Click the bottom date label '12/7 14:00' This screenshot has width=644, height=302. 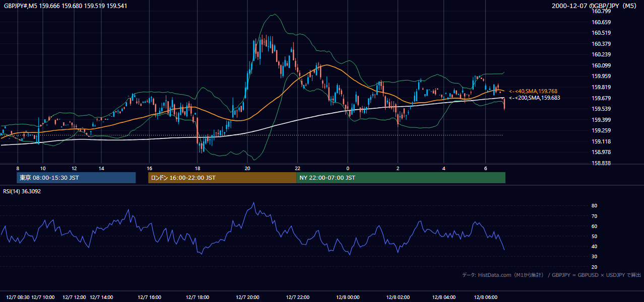(101, 297)
